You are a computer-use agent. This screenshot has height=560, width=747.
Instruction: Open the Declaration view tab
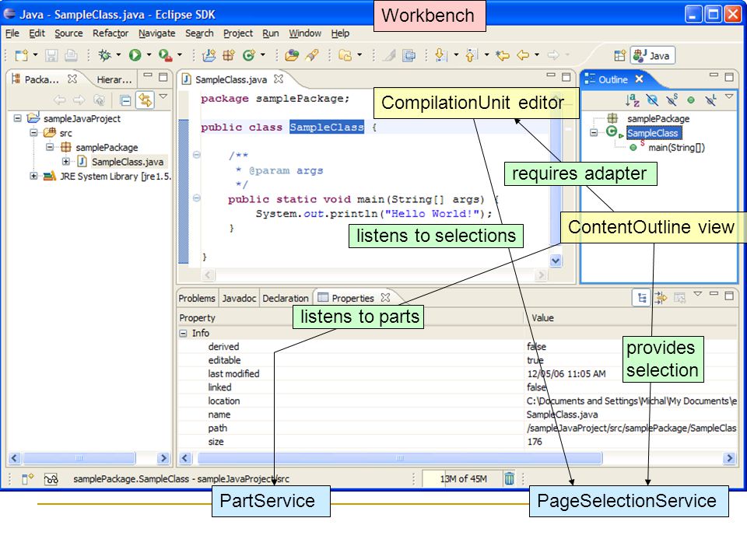tap(286, 298)
